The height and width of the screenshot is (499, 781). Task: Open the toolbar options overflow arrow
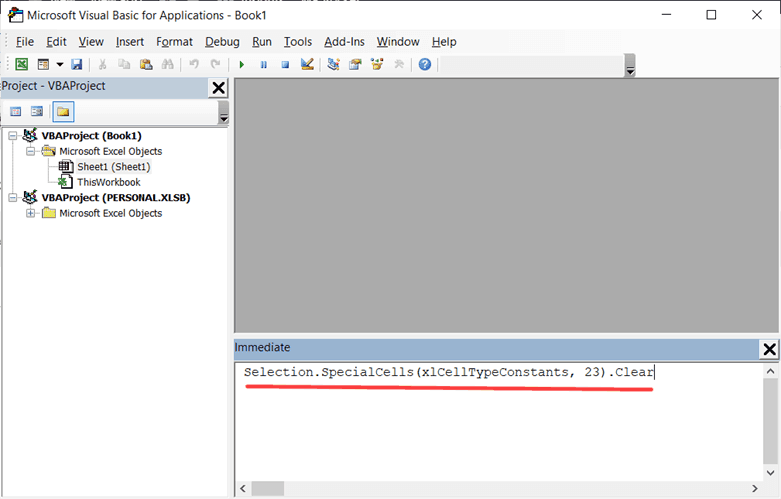630,65
